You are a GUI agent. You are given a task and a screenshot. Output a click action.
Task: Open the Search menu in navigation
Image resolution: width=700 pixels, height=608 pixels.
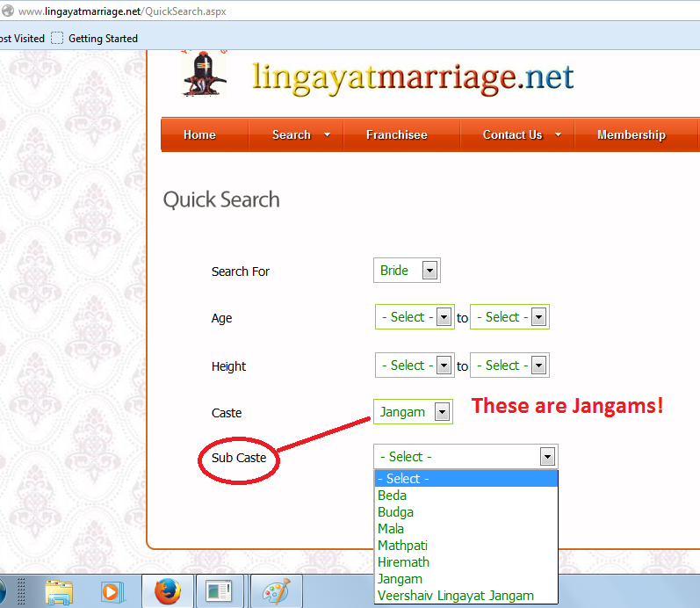300,134
